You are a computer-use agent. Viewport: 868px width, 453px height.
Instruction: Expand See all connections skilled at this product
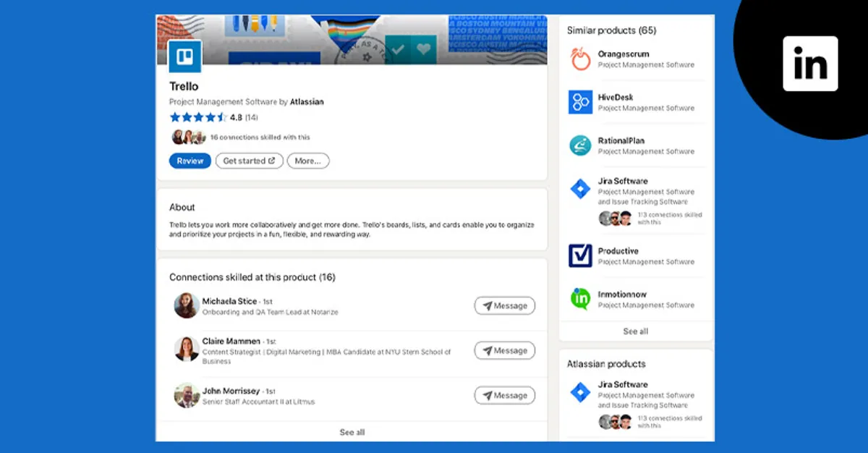point(352,432)
